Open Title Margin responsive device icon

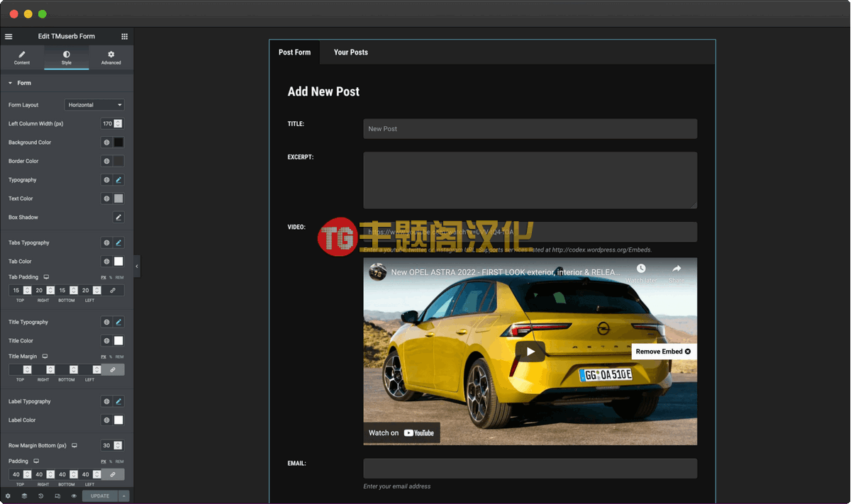(x=45, y=357)
